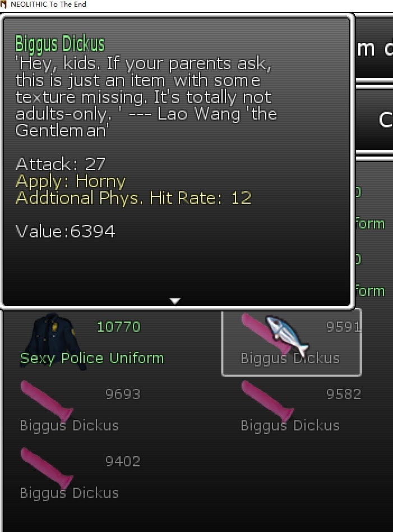The width and height of the screenshot is (393, 532).
Task: Click the Sexy Police Uniform green label
Action: click(92, 359)
